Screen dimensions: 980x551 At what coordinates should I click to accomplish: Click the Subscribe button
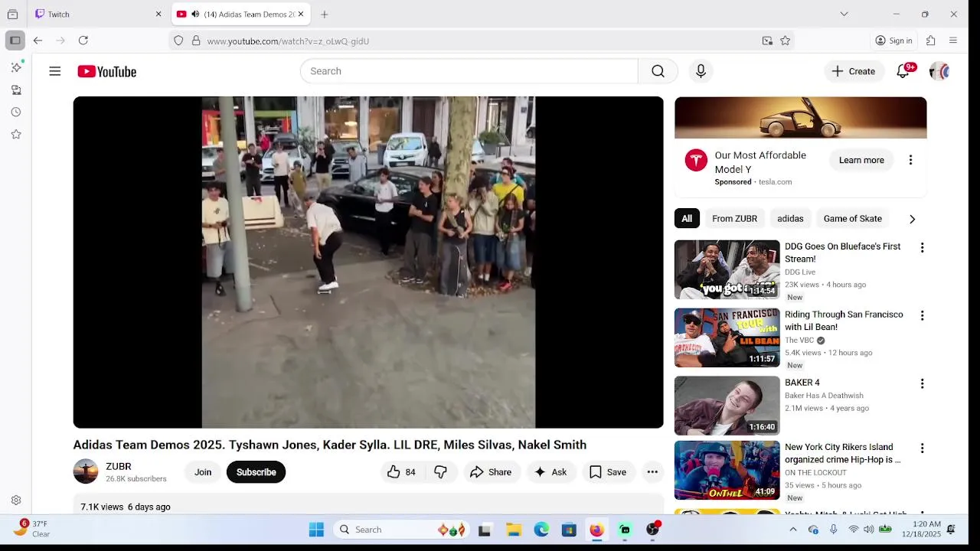pyautogui.click(x=256, y=472)
